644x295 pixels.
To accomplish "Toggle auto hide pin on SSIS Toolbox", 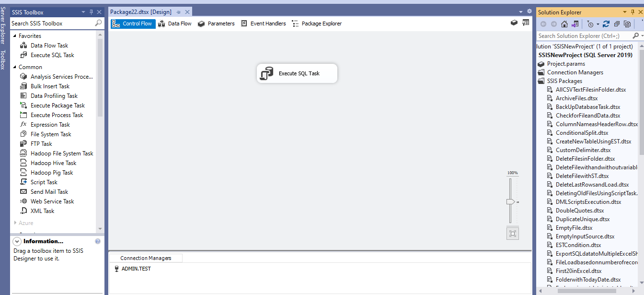I will click(92, 12).
